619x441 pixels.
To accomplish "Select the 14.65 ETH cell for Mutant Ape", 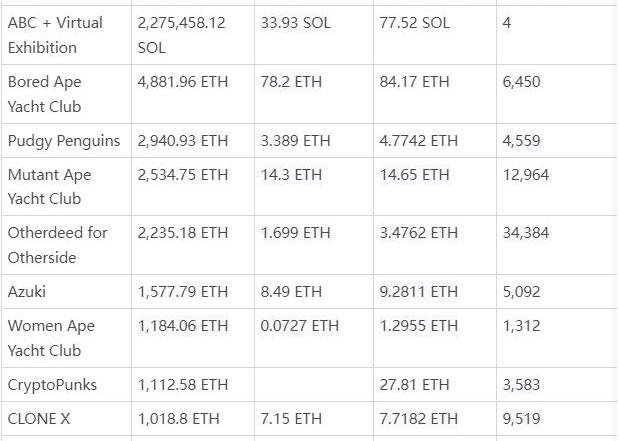I will pos(414,175).
